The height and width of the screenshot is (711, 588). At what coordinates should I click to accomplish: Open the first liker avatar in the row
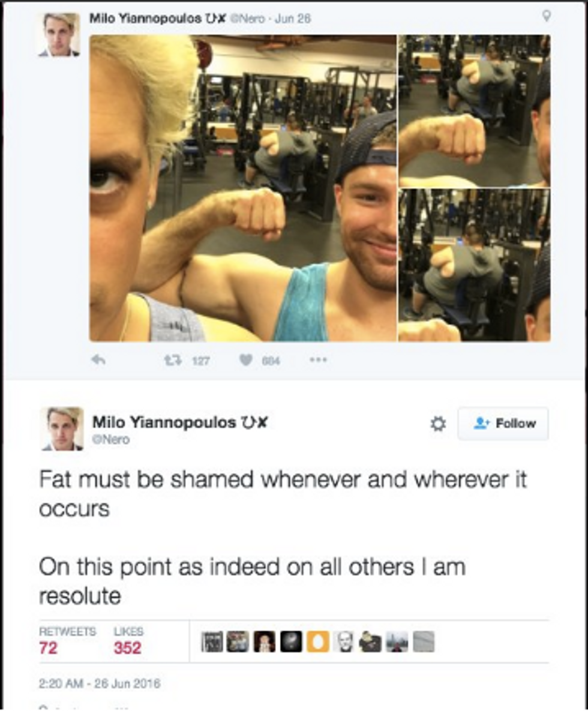[212, 641]
